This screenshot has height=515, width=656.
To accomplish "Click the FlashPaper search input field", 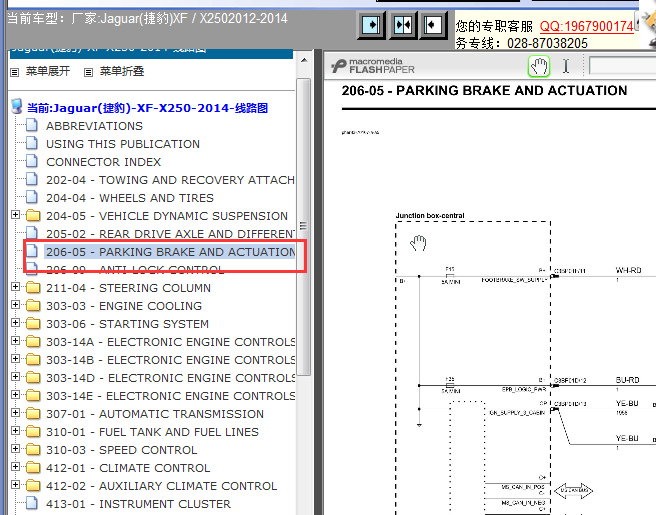I will pos(622,66).
